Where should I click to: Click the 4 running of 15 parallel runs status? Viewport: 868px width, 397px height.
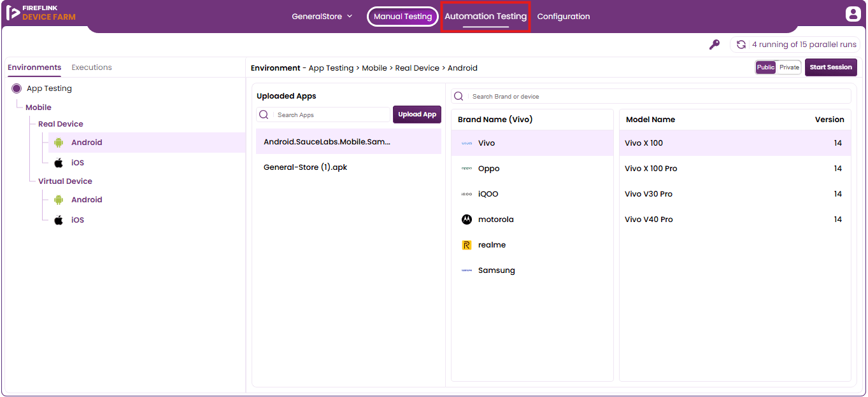point(804,45)
